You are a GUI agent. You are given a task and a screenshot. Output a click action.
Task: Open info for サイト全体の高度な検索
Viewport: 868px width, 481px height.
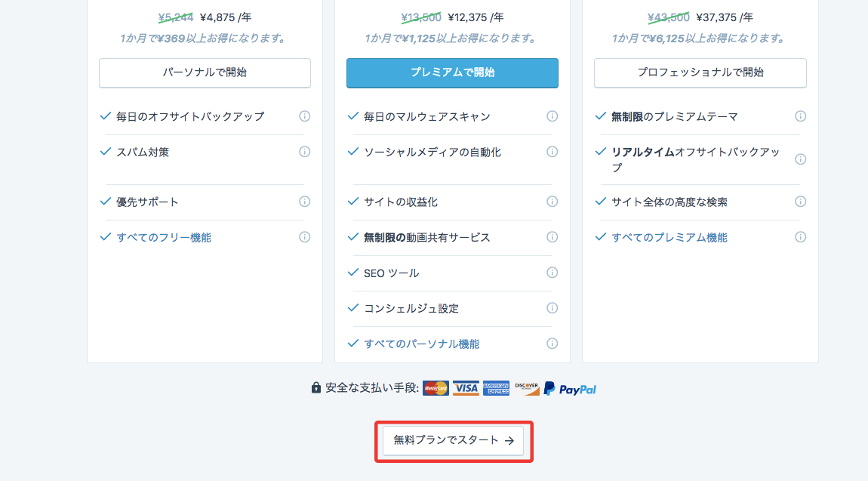coord(800,202)
